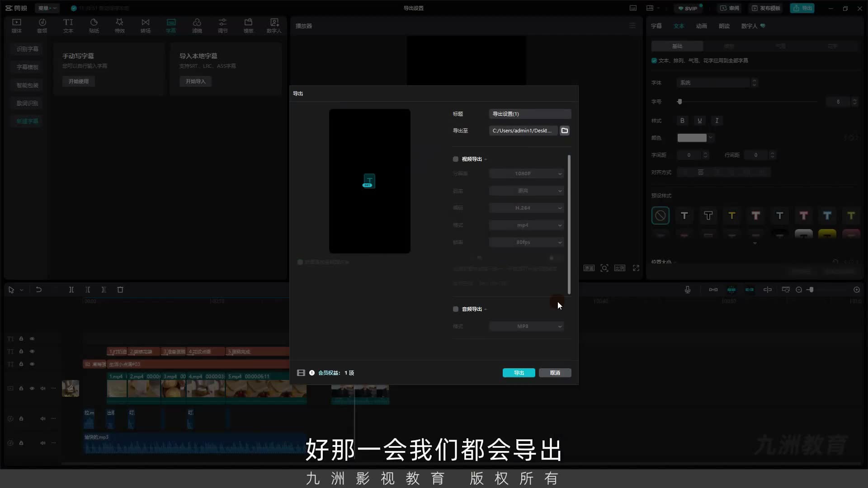Open the MP3 audio format dropdown
868x488 pixels.
(527, 326)
